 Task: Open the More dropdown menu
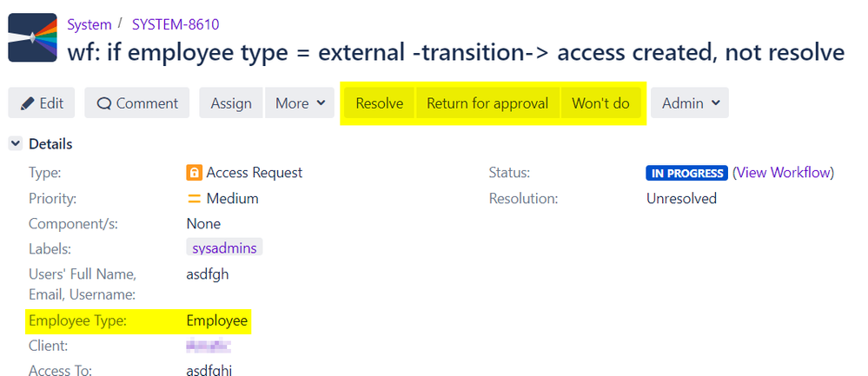coord(301,102)
